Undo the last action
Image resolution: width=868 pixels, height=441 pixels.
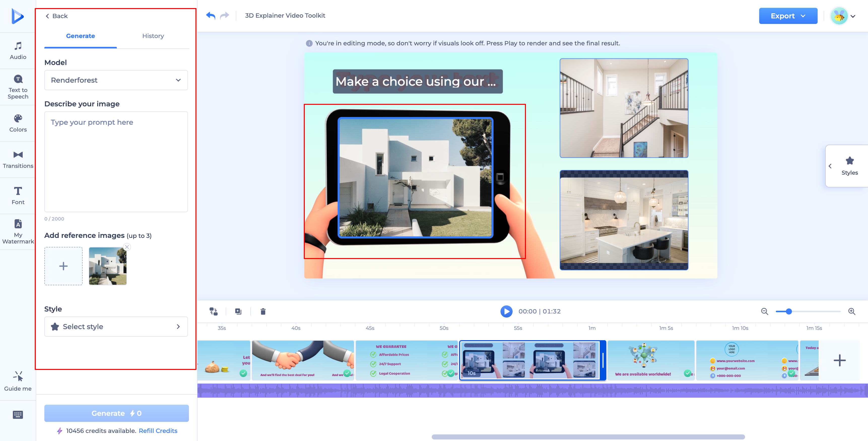211,16
